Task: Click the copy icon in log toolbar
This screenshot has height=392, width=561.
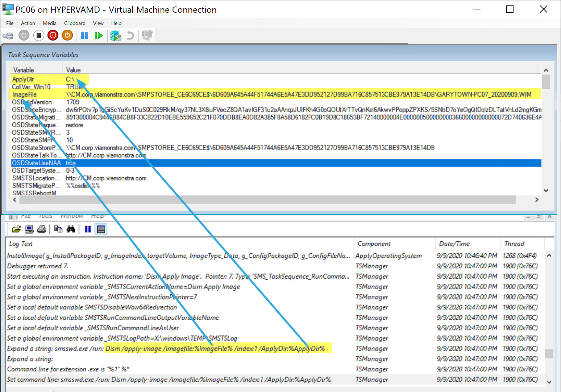Action: coord(58,229)
